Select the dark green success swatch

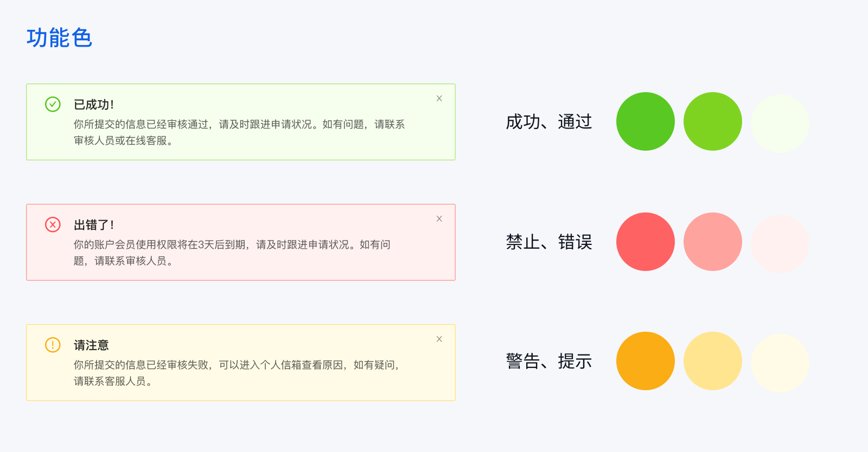coord(646,121)
